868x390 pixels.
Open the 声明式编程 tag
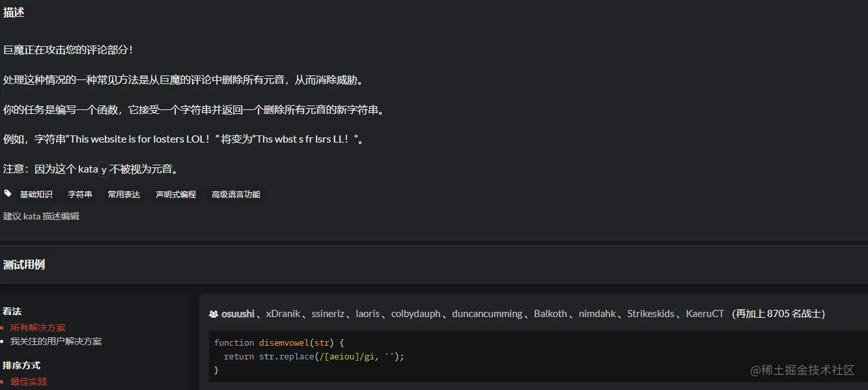coord(176,194)
